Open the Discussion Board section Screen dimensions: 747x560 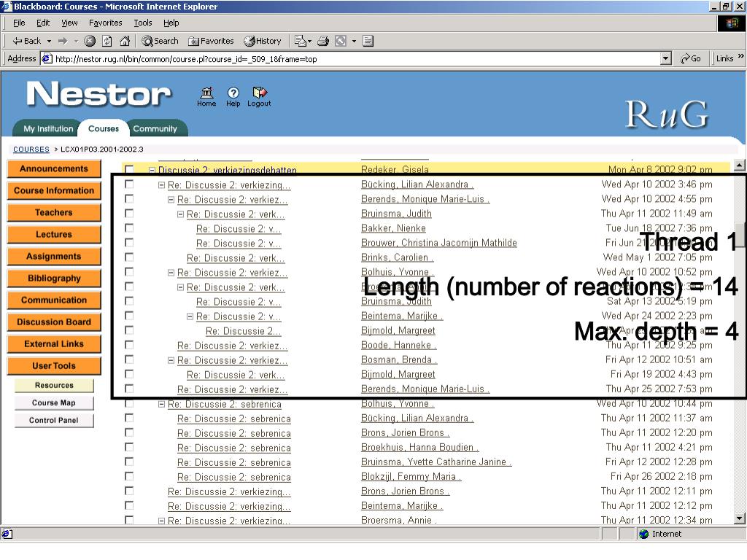[54, 322]
